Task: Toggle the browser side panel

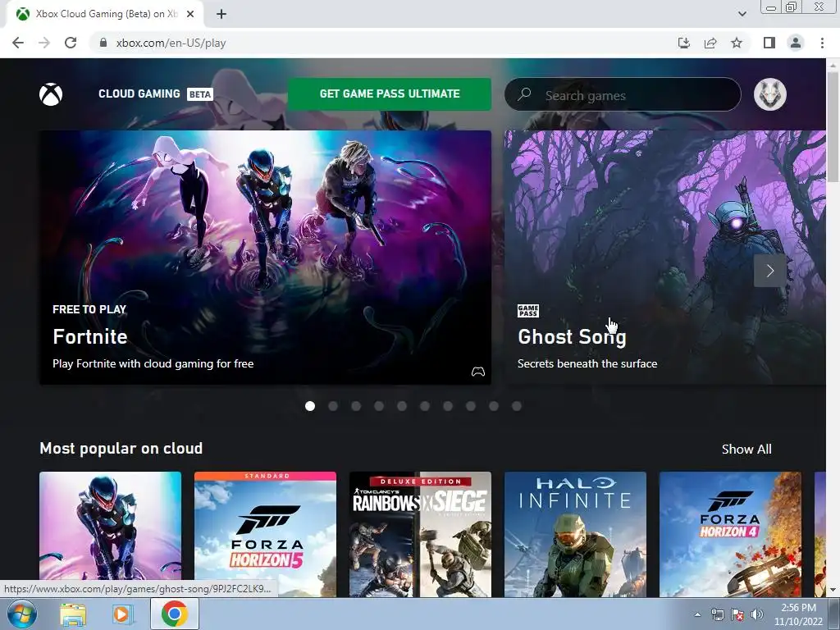Action: click(x=769, y=43)
